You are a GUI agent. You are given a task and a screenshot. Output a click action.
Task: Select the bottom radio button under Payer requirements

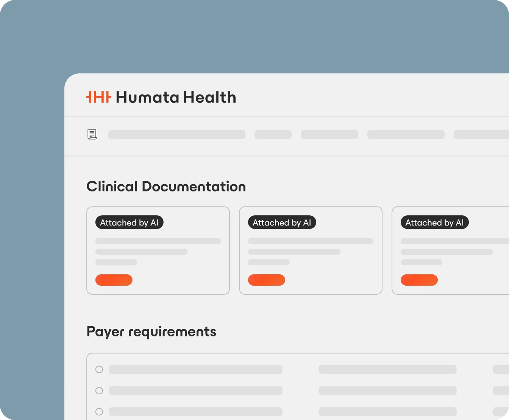(x=99, y=412)
